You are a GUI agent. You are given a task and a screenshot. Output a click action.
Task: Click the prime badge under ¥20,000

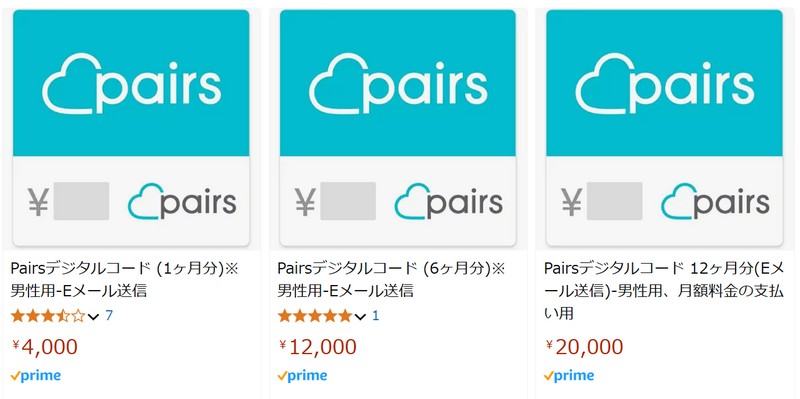(x=569, y=376)
